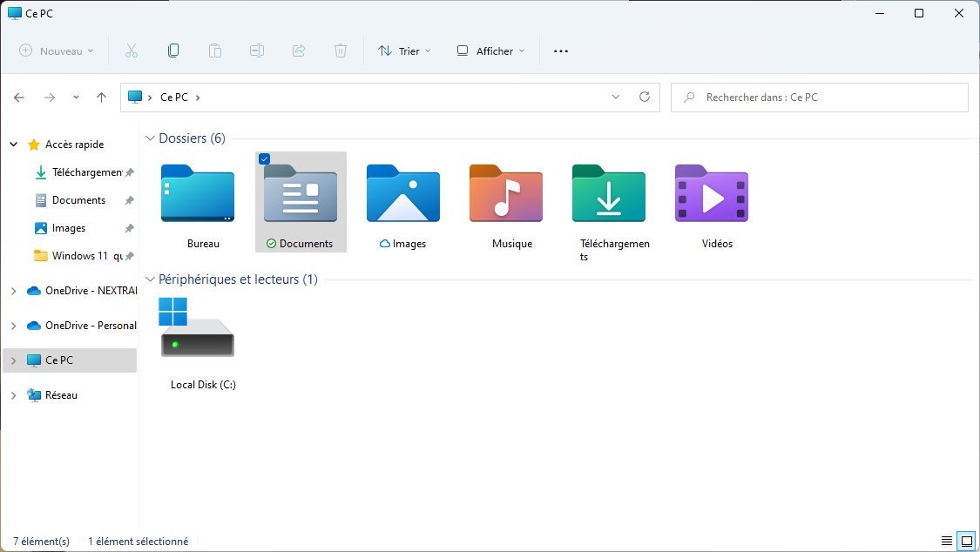
Task: Collapse the Dossiers (6) group
Action: click(151, 138)
